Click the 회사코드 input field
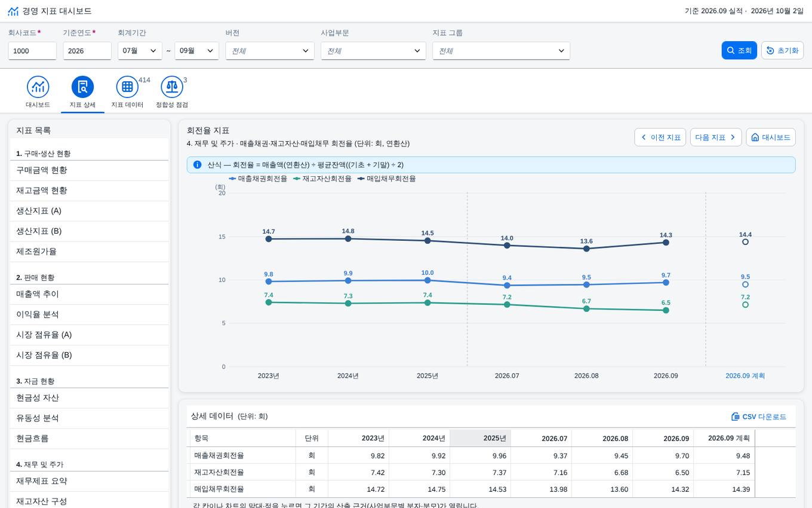812x508 pixels. [x=32, y=51]
